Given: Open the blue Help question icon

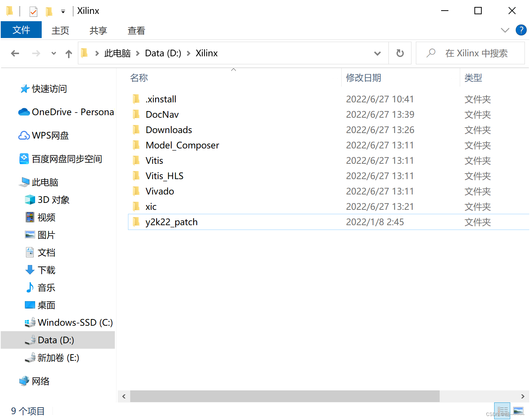Looking at the screenshot, I should (521, 30).
